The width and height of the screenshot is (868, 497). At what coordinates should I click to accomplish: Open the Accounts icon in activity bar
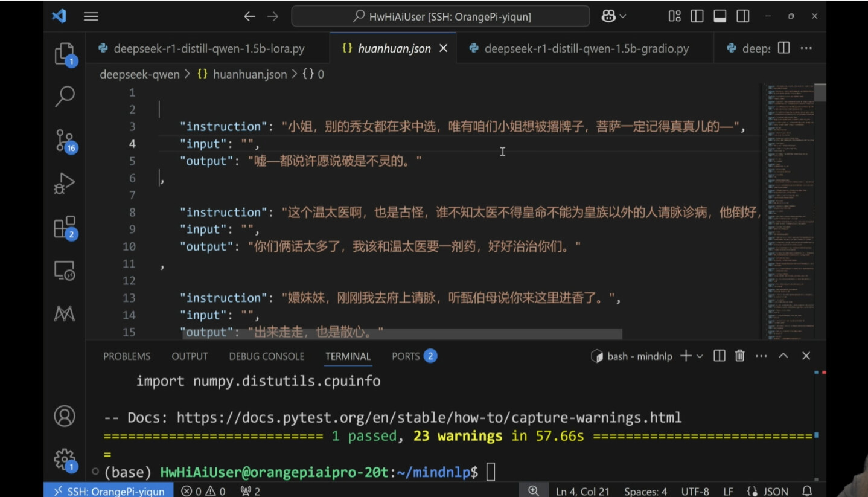click(65, 415)
